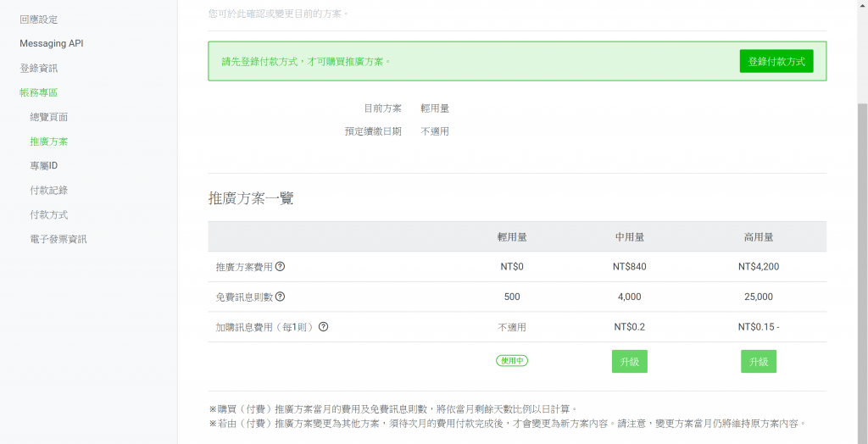
Task: Click the 請先登錄付款方式 notice text
Action: pyautogui.click(x=306, y=62)
